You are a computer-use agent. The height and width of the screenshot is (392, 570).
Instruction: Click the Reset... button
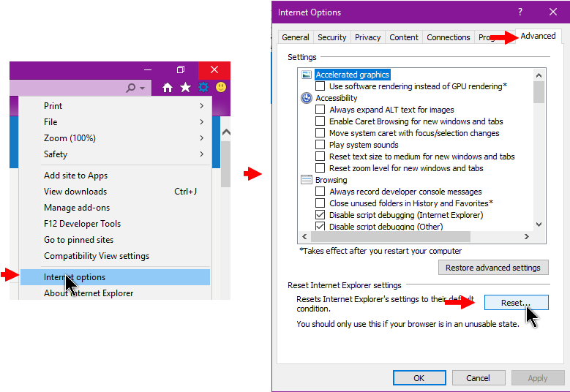[516, 303]
